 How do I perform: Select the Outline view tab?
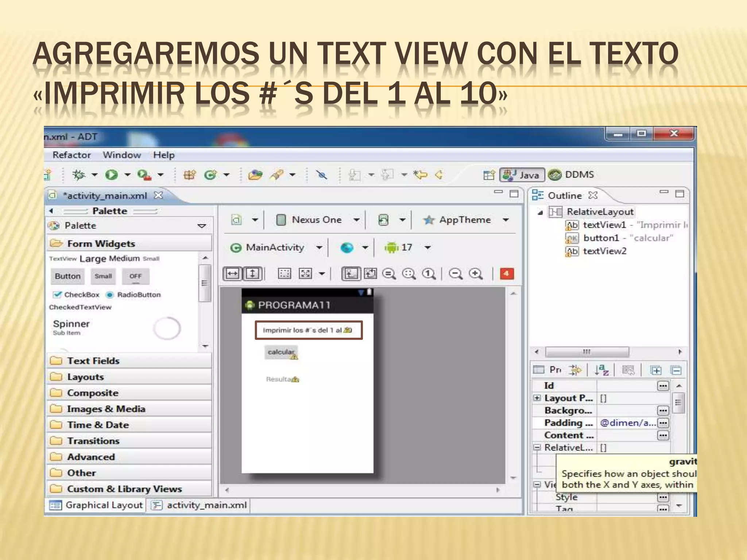564,196
